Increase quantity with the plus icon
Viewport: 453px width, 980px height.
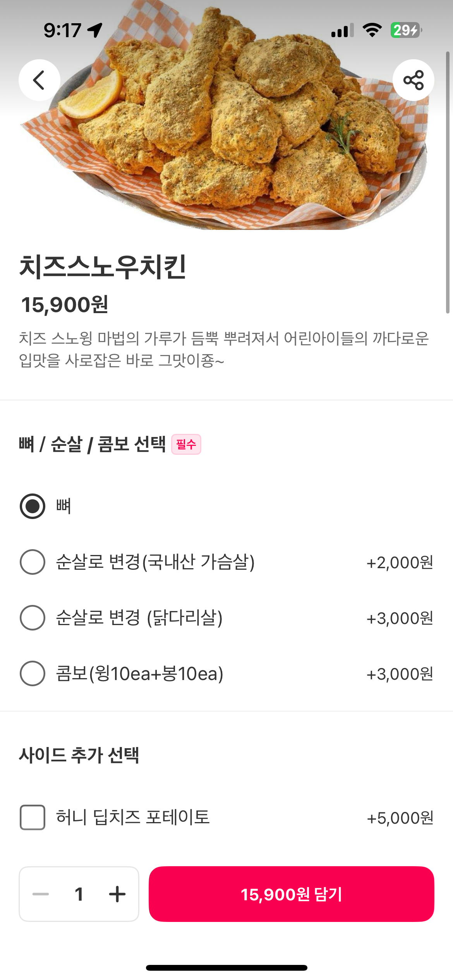pos(117,894)
